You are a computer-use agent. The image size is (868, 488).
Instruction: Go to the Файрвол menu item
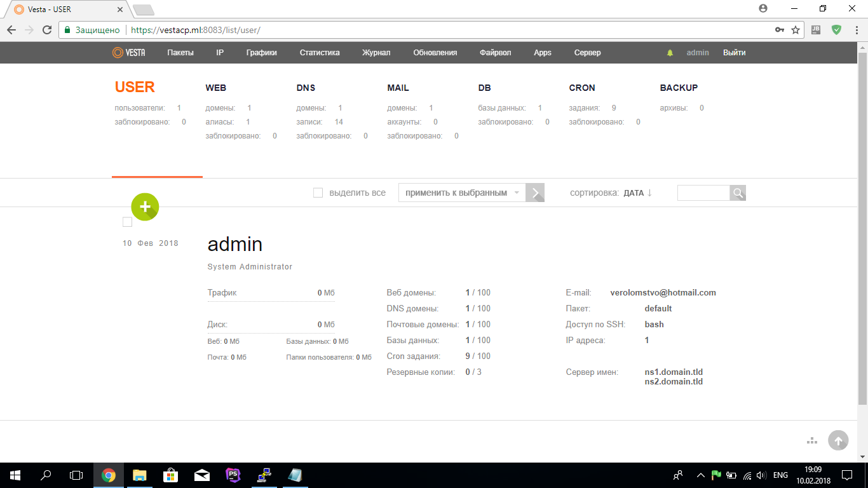tap(495, 53)
